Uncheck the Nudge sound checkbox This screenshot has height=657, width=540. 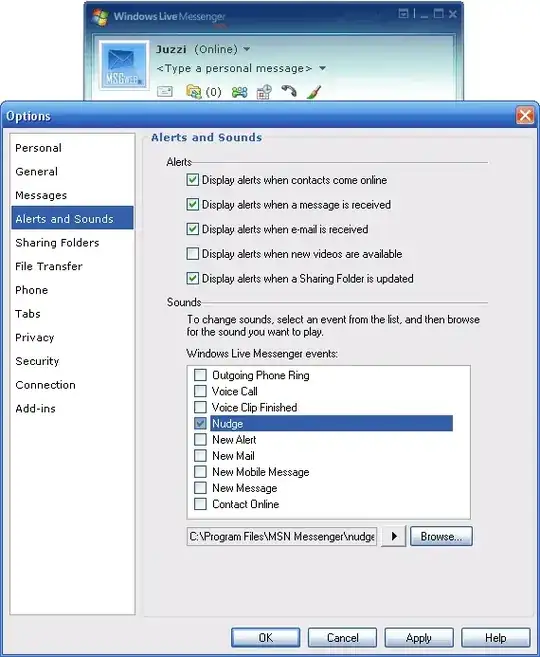(x=200, y=423)
